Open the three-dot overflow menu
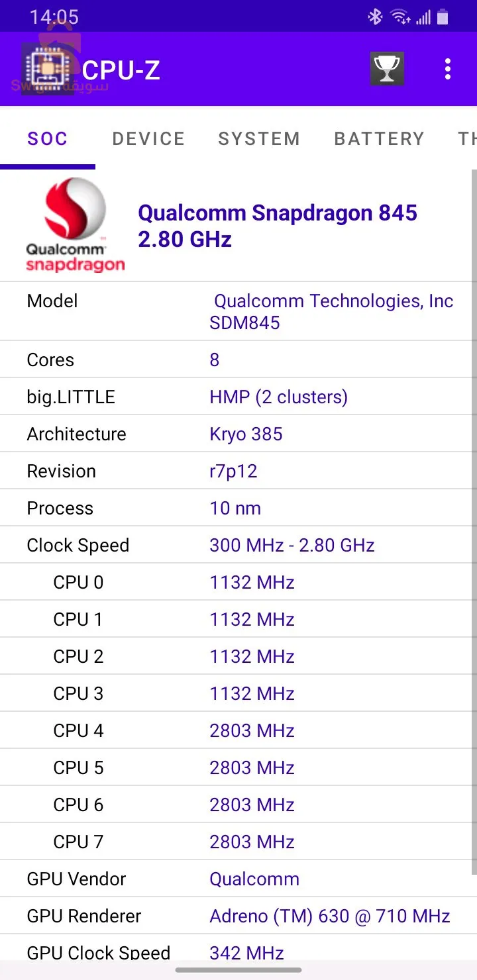 pos(448,69)
